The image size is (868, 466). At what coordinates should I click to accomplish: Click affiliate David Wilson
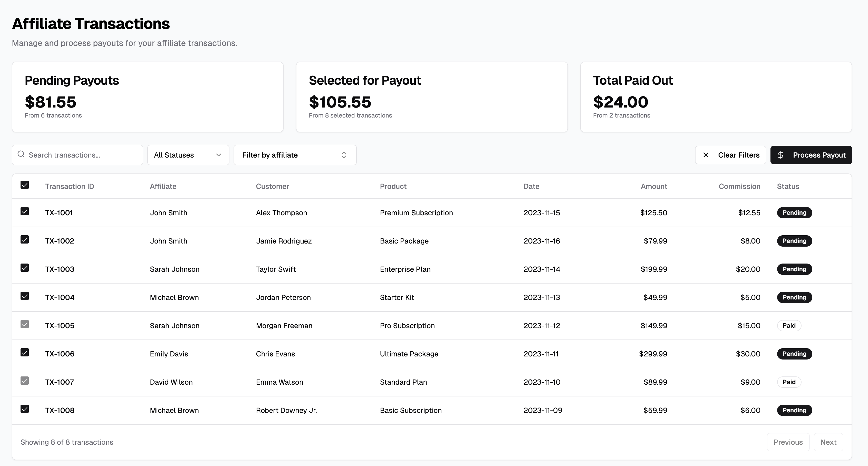tap(171, 382)
